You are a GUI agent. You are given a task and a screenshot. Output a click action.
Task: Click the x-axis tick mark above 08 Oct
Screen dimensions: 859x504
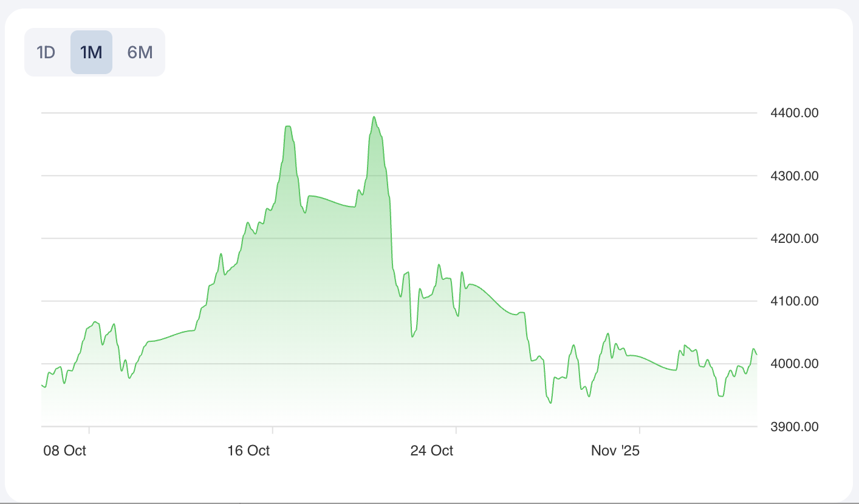89,430
